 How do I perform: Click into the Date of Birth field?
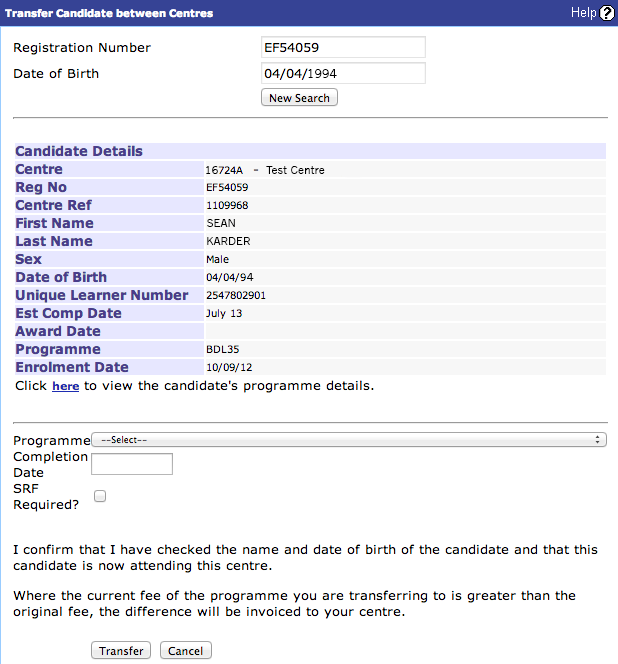[343, 74]
